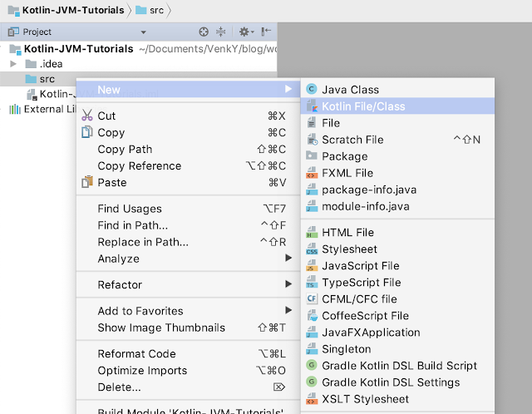This screenshot has height=414, width=532.
Task: Click the Cut scissors icon
Action: click(x=86, y=116)
